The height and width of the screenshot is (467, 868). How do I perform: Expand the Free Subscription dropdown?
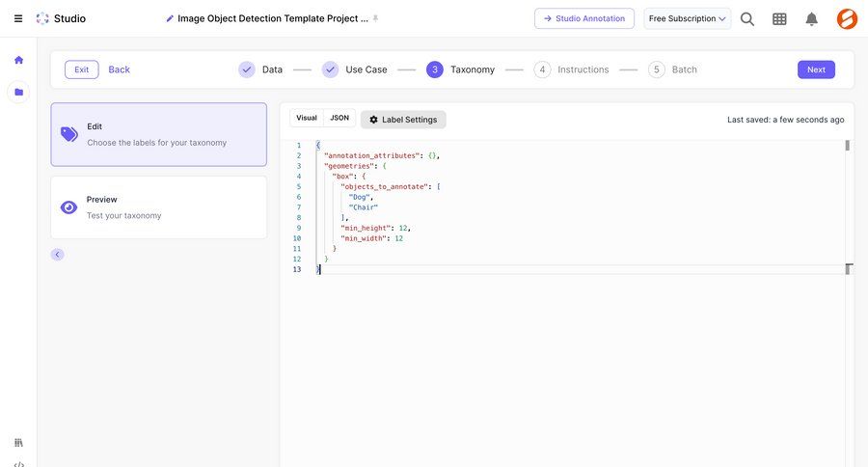pos(687,18)
